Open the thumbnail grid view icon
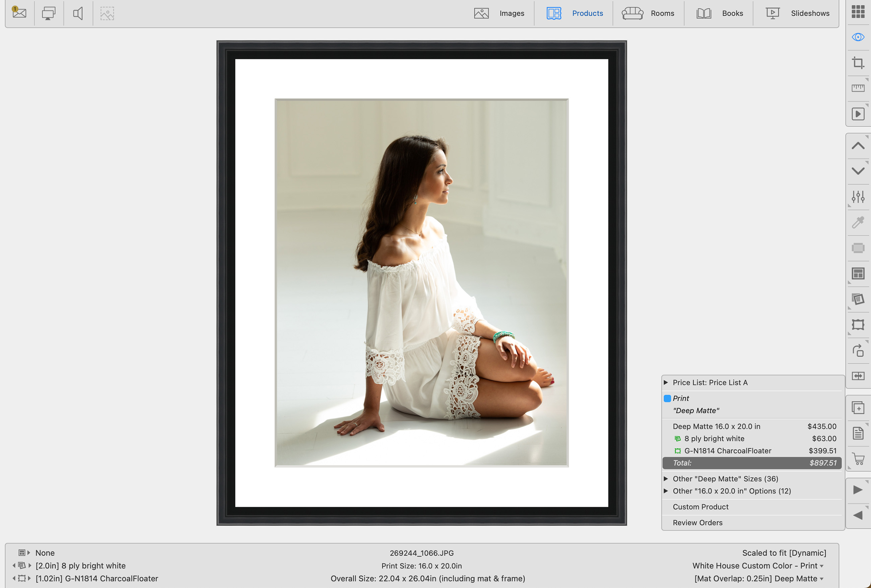Viewport: 871px width, 588px height. pyautogui.click(x=858, y=12)
